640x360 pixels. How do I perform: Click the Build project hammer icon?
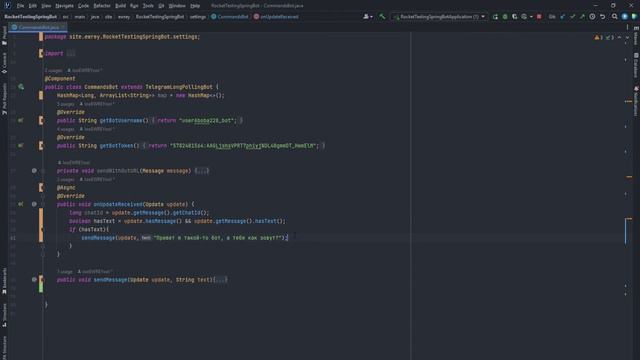382,17
